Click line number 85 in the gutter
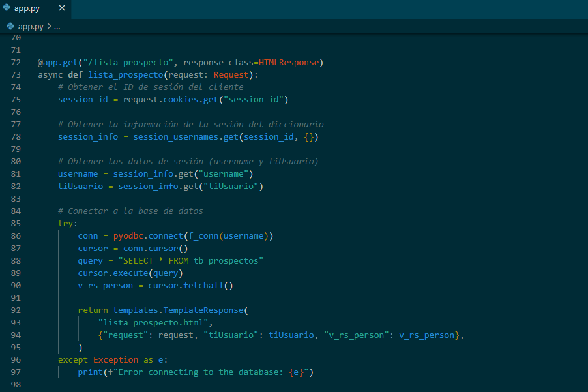Viewport: 588px width, 392px height. [x=16, y=224]
